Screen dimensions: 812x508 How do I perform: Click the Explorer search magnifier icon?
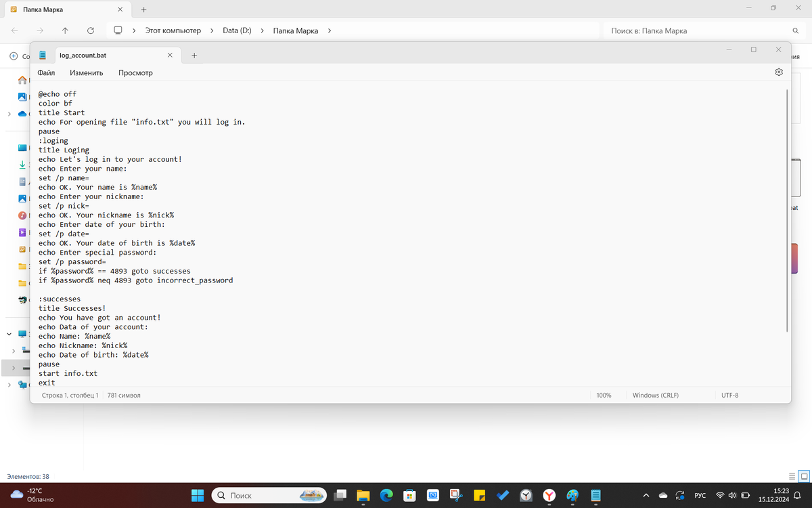coord(796,30)
